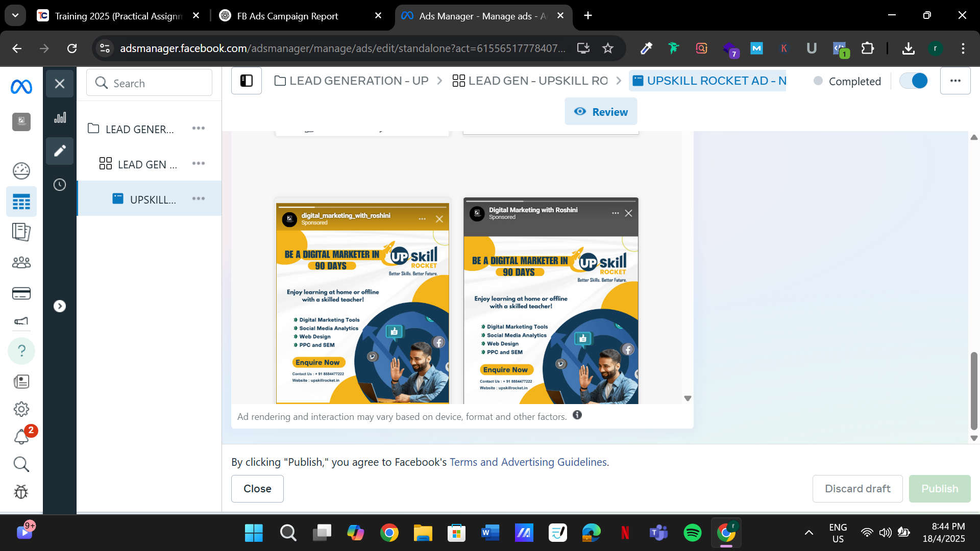
Task: Click the Facebook story ad preview image
Action: point(551,320)
